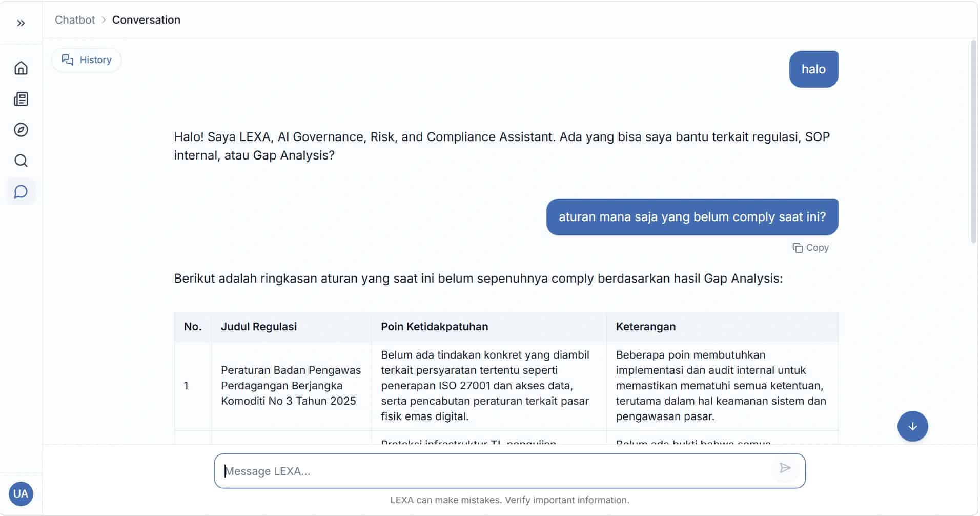This screenshot has height=516, width=980.
Task: Open the newspaper documents icon in sidebar
Action: pyautogui.click(x=21, y=99)
